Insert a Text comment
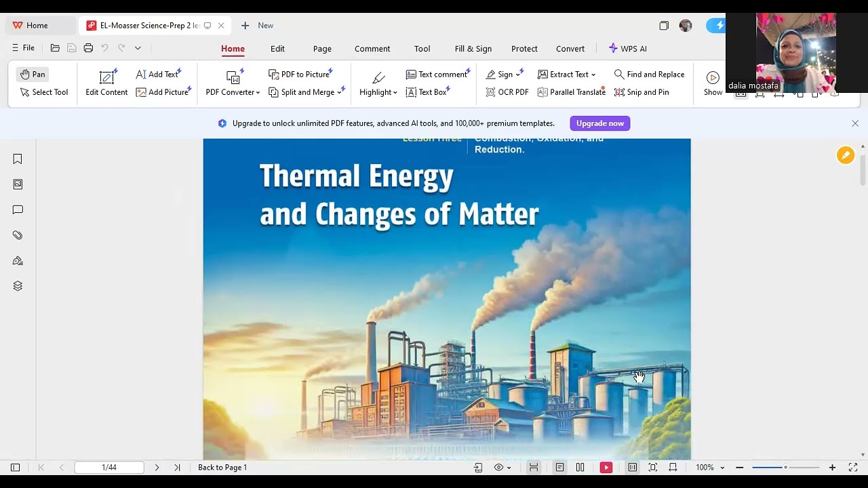The width and height of the screenshot is (868, 488). pyautogui.click(x=437, y=75)
